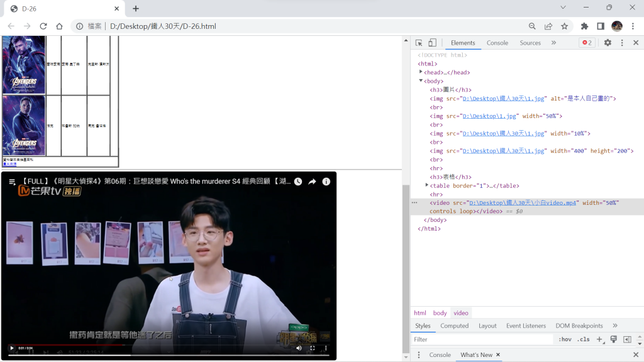Switch to the Styles pane tab
The height and width of the screenshot is (362, 644).
click(x=423, y=326)
